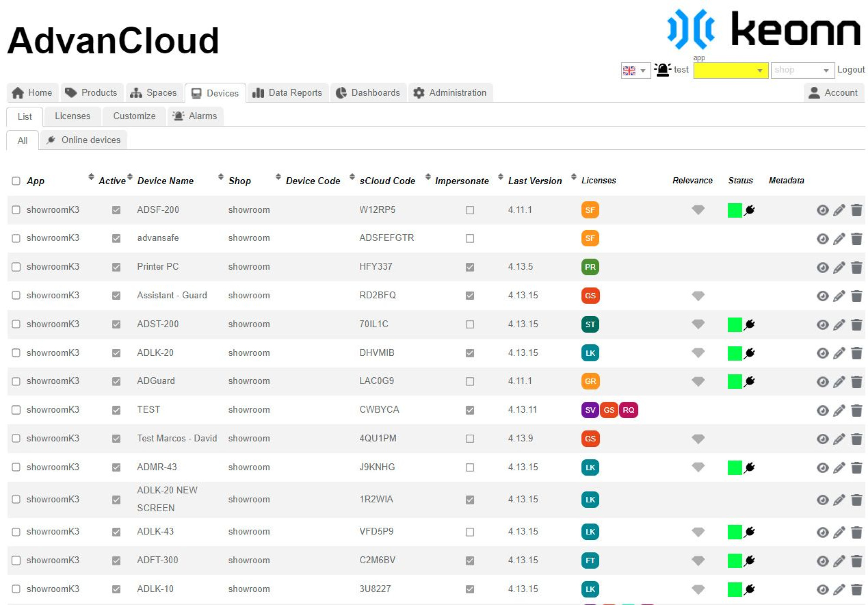Click the SF license badge for advansafe
The height and width of the screenshot is (605, 868).
[590, 238]
